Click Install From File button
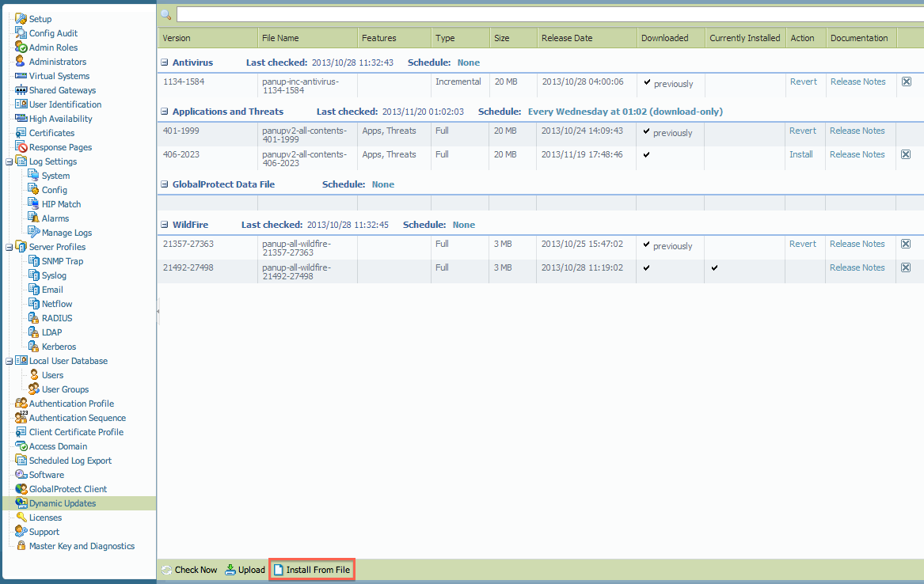This screenshot has height=584, width=924. [312, 570]
